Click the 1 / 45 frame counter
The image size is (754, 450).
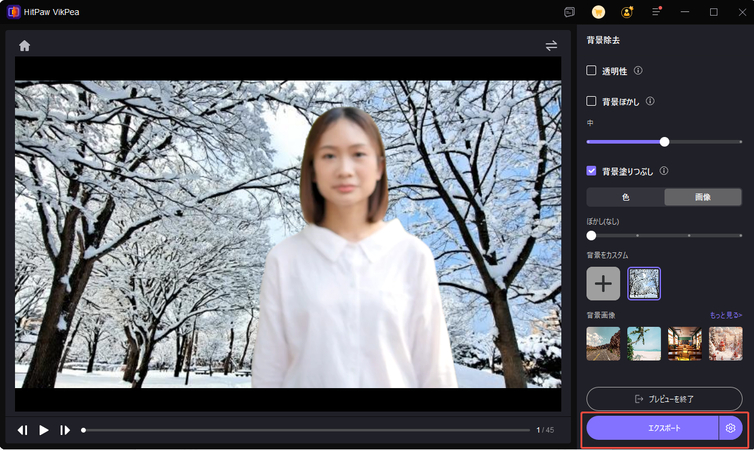point(545,430)
